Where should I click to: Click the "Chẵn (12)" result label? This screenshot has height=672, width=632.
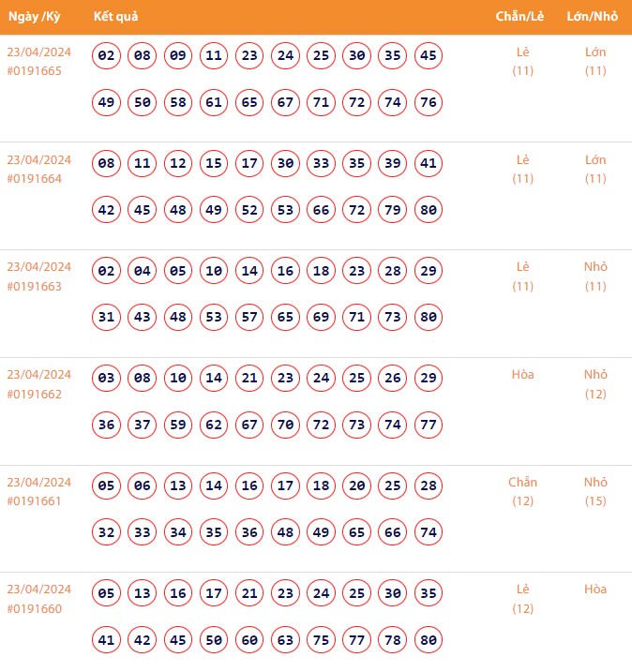[522, 492]
